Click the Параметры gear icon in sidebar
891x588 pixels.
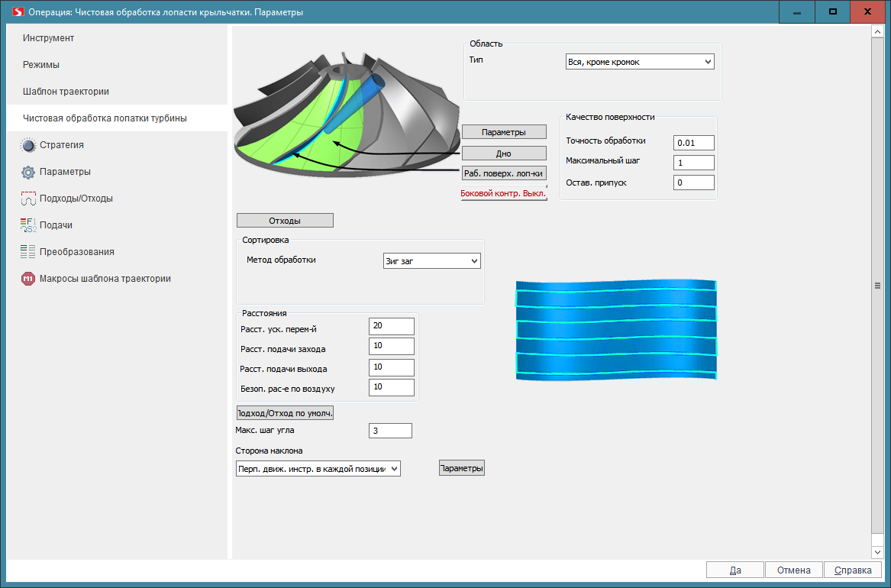pos(27,172)
